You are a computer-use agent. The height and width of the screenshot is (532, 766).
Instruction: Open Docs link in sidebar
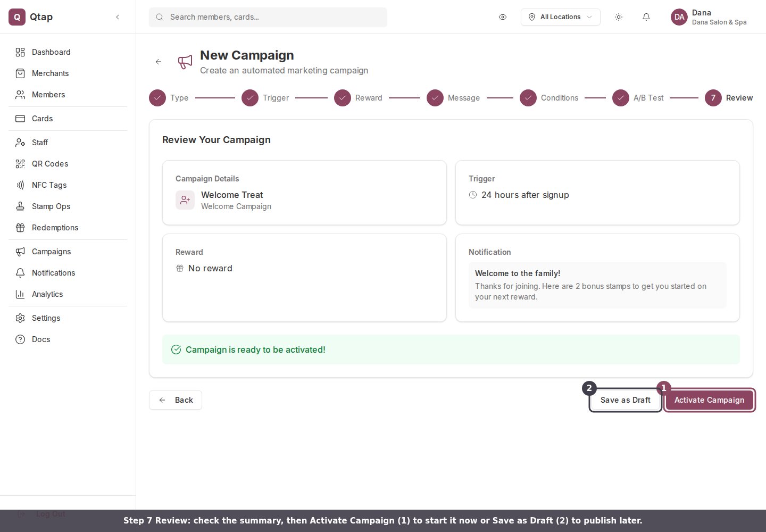(x=68, y=339)
